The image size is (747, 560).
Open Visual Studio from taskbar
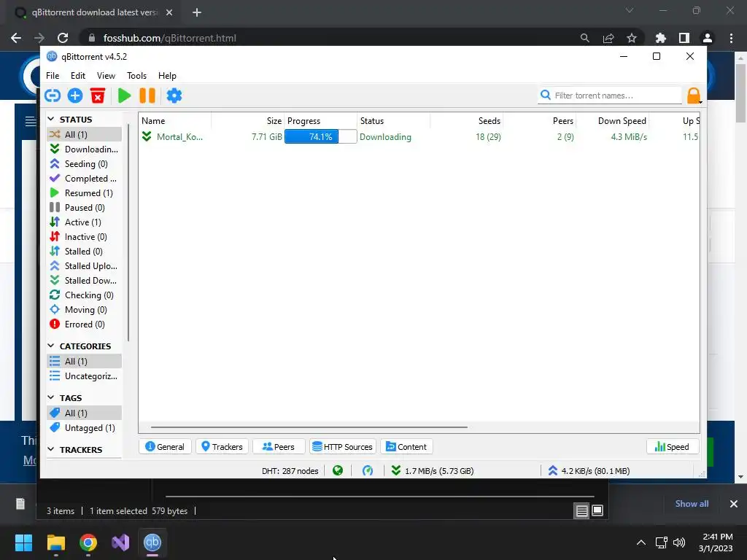[x=120, y=542]
